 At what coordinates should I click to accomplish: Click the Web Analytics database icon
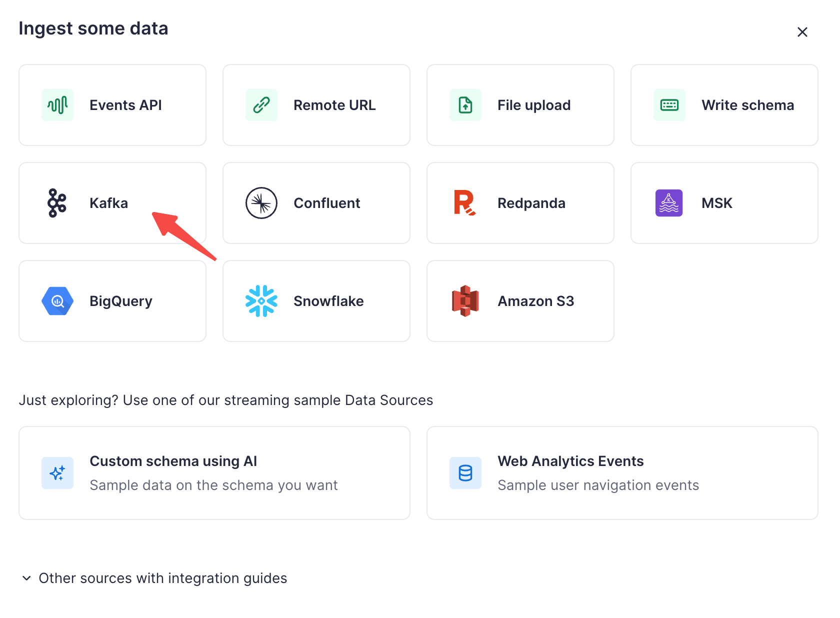click(x=465, y=473)
